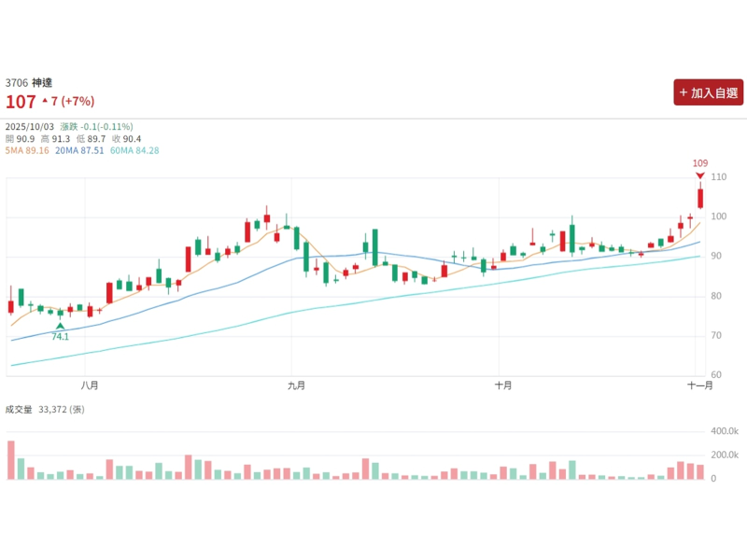
Task: Click the 成交量 volume label
Action: click(20, 409)
